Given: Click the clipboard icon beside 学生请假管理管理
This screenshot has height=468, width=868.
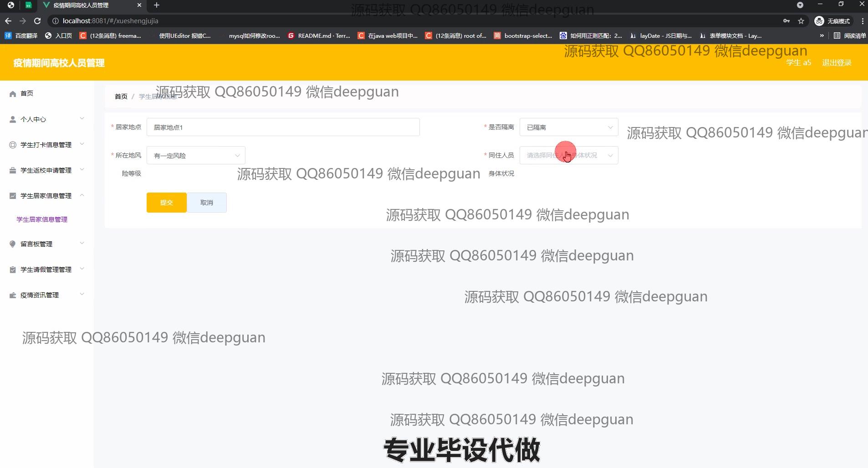Looking at the screenshot, I should pos(13,270).
